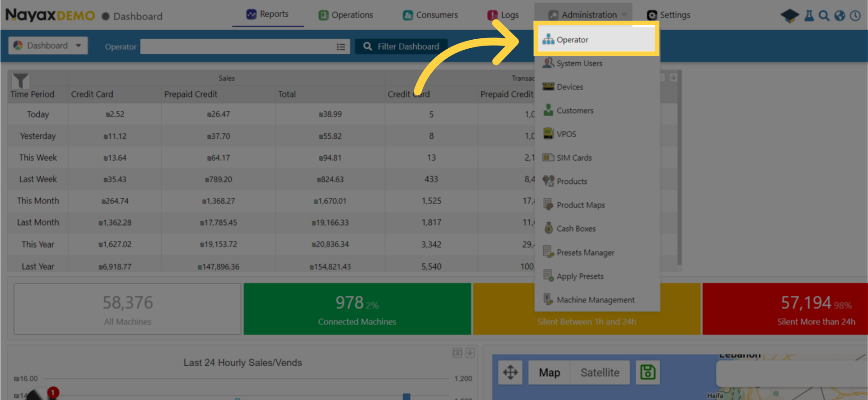Click the NayaxDEMO logo
Viewport: 868px width, 400px height.
point(50,15)
